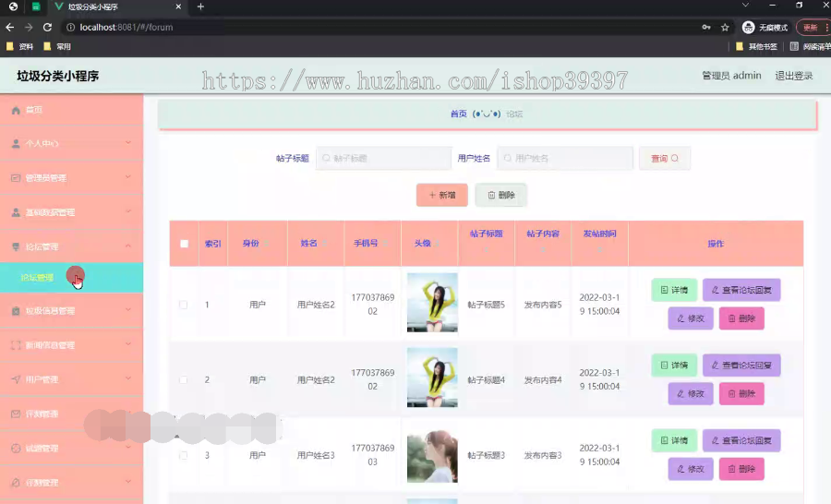The image size is (831, 504).
Task: Click into the 用户姓名 search field
Action: click(x=565, y=159)
